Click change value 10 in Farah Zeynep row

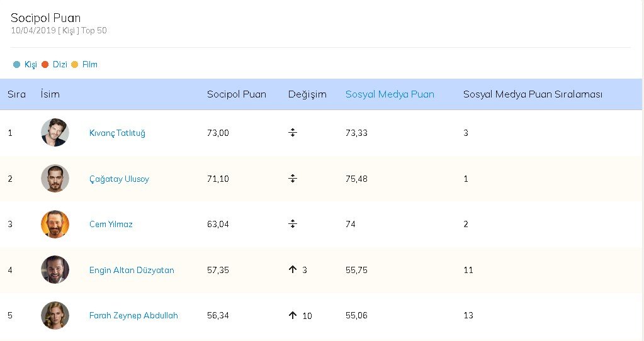307,316
